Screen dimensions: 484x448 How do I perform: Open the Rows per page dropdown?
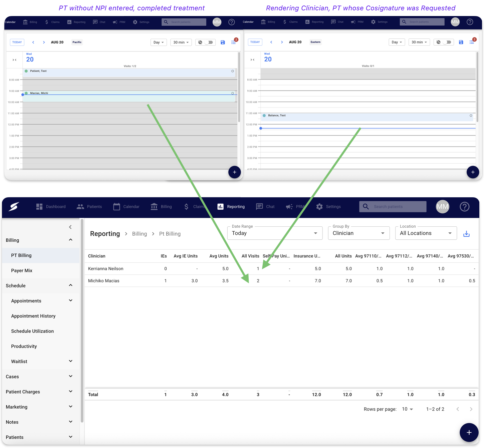pos(407,409)
